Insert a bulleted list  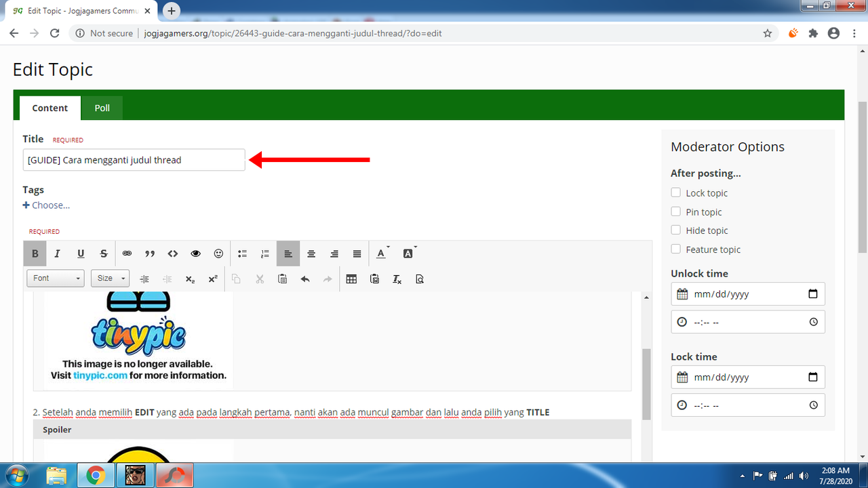[x=242, y=253]
